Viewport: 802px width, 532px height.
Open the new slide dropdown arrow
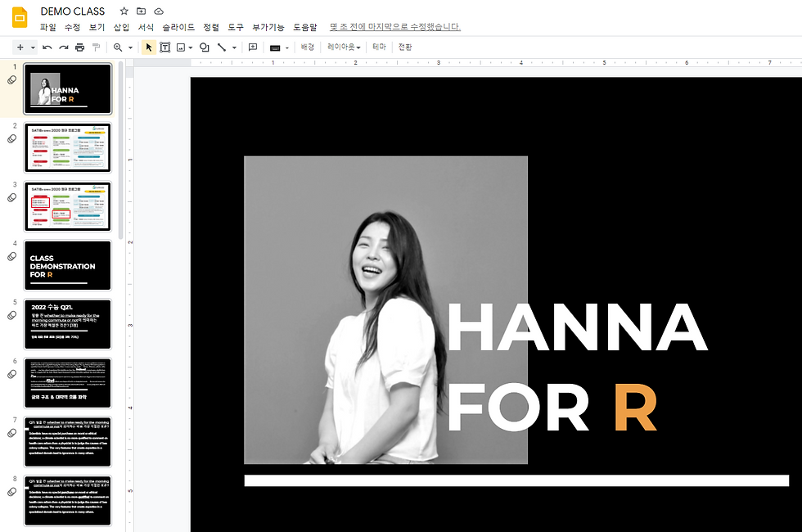pyautogui.click(x=33, y=47)
